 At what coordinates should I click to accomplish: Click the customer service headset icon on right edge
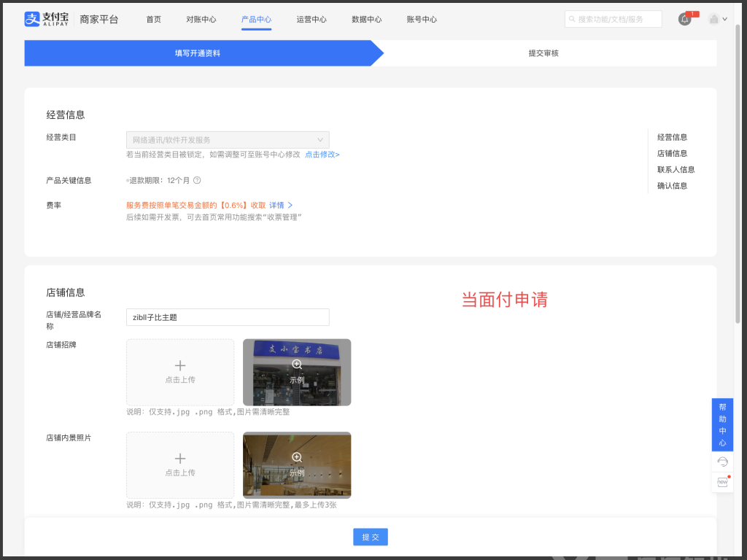[x=722, y=461]
